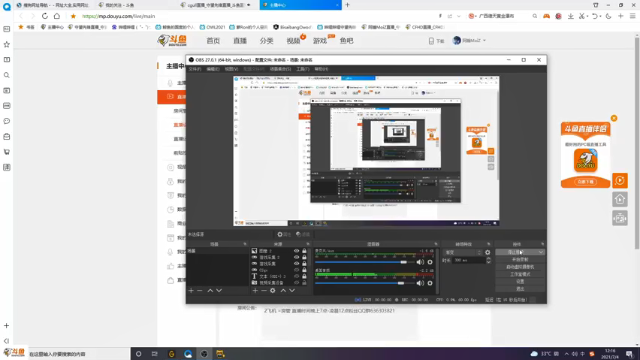Move selected source down with arrow
The image size is (640, 360).
[292, 291]
